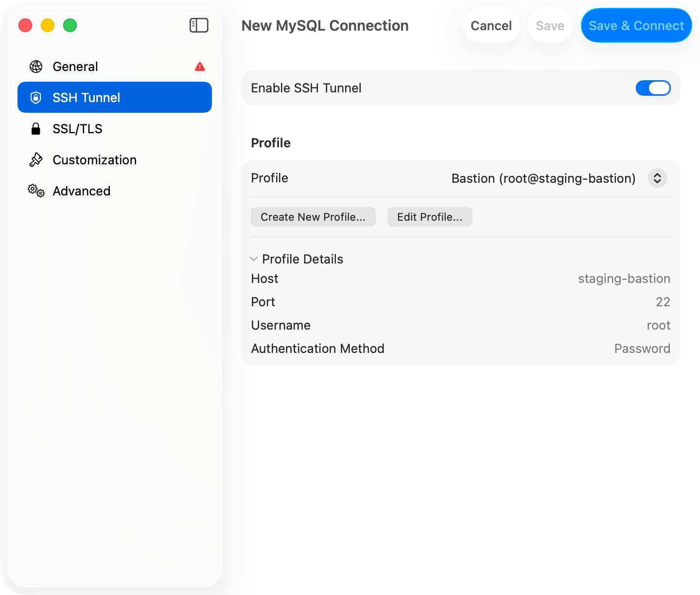The image size is (700, 595).
Task: Click the Bastion (root@staging-bastion) profile text
Action: pyautogui.click(x=543, y=178)
